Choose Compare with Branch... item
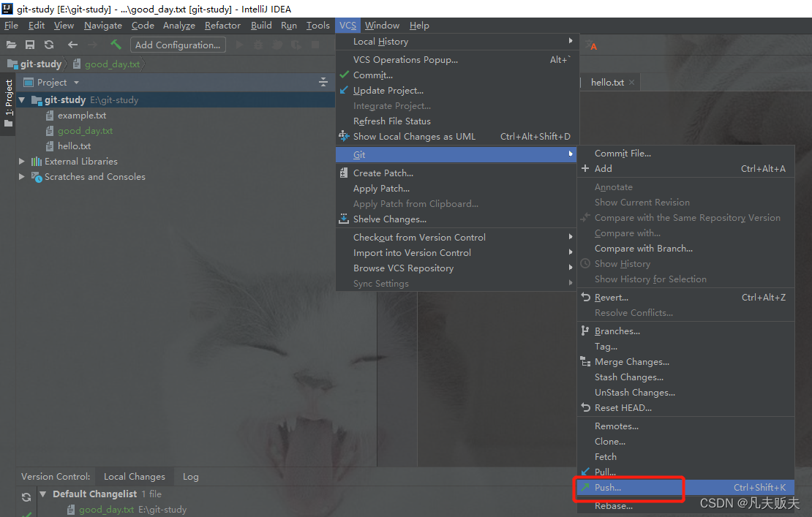 click(686, 249)
